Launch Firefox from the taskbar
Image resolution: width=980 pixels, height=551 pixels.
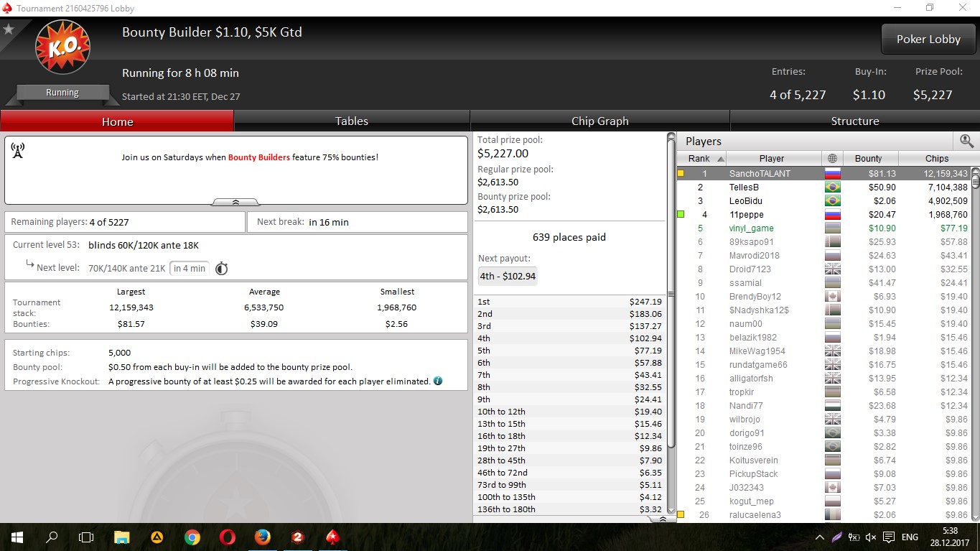point(262,537)
